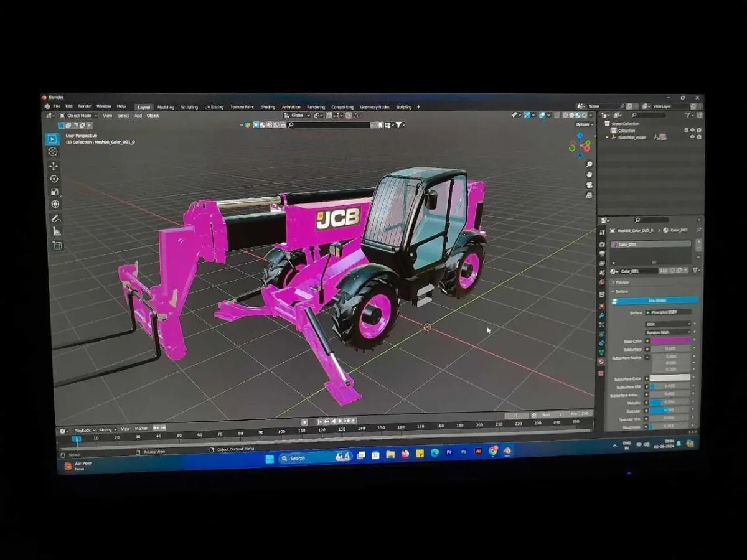The width and height of the screenshot is (747, 560).
Task: Click the Metallic slider
Action: point(670,403)
